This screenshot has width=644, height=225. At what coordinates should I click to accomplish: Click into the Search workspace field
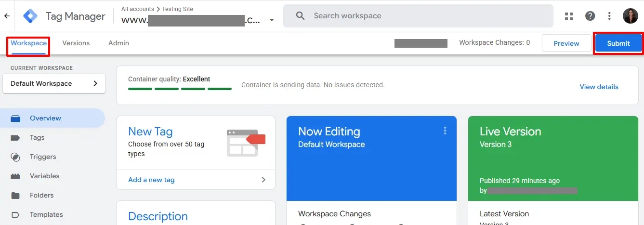tap(418, 16)
